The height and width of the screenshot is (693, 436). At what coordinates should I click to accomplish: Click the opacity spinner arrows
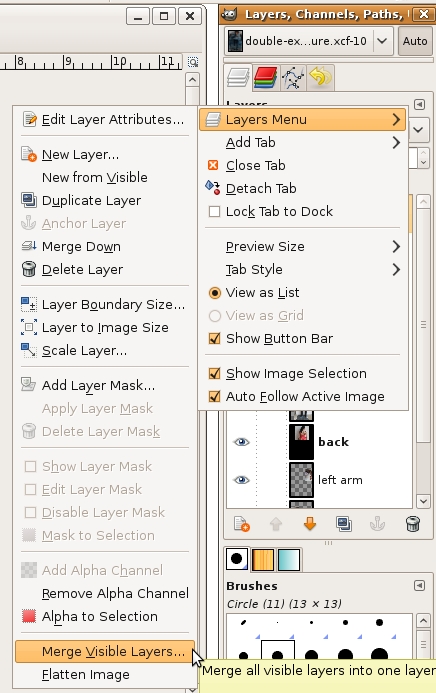(423, 158)
